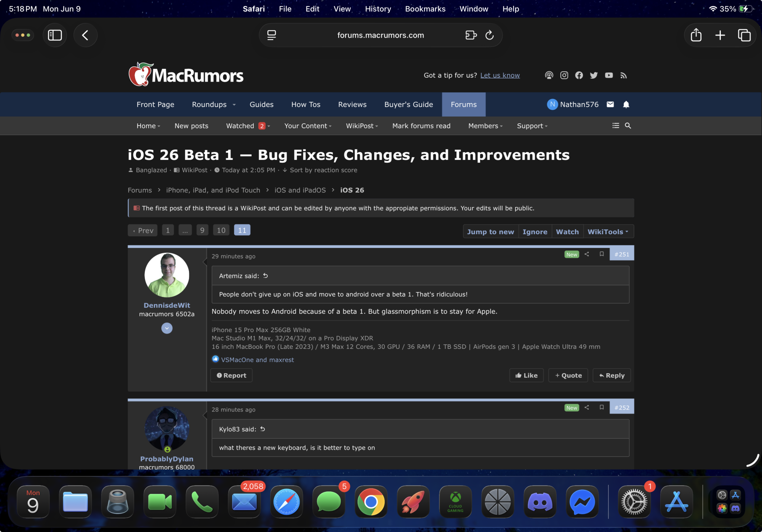Screen dimensions: 762x532
Task: Open the extensions icon in address bar
Action: [x=471, y=35]
